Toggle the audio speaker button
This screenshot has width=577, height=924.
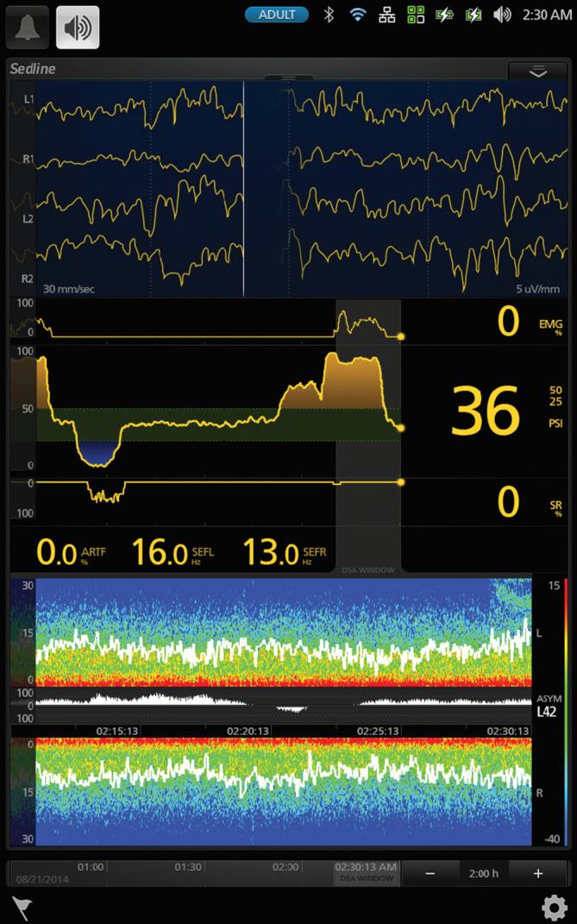[78, 27]
